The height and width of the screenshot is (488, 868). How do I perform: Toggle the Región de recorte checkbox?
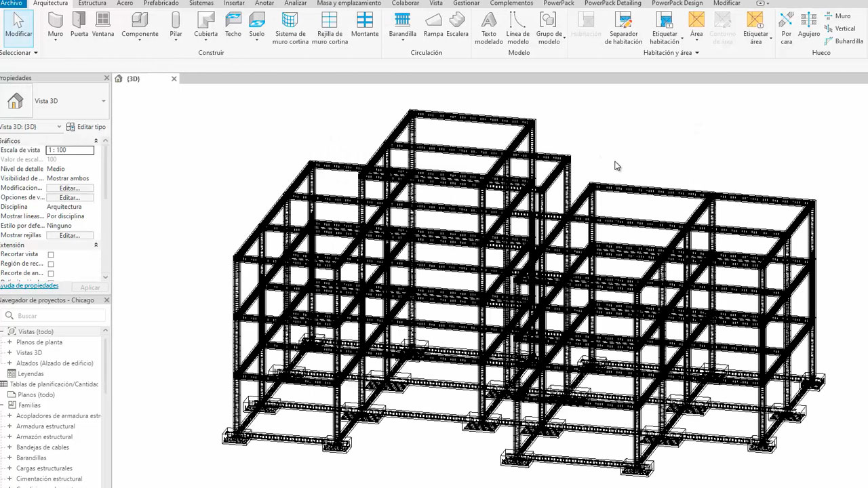point(51,264)
